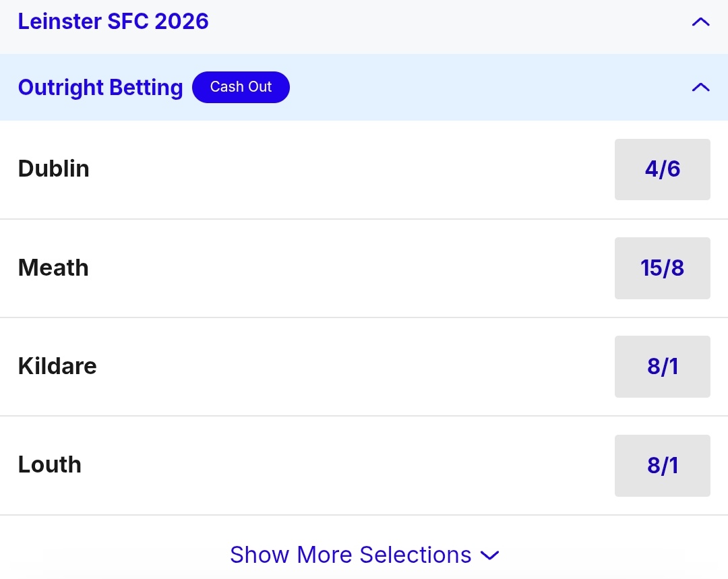Expand the list with Show More Selections
Screen dimensions: 728x579
351,555
